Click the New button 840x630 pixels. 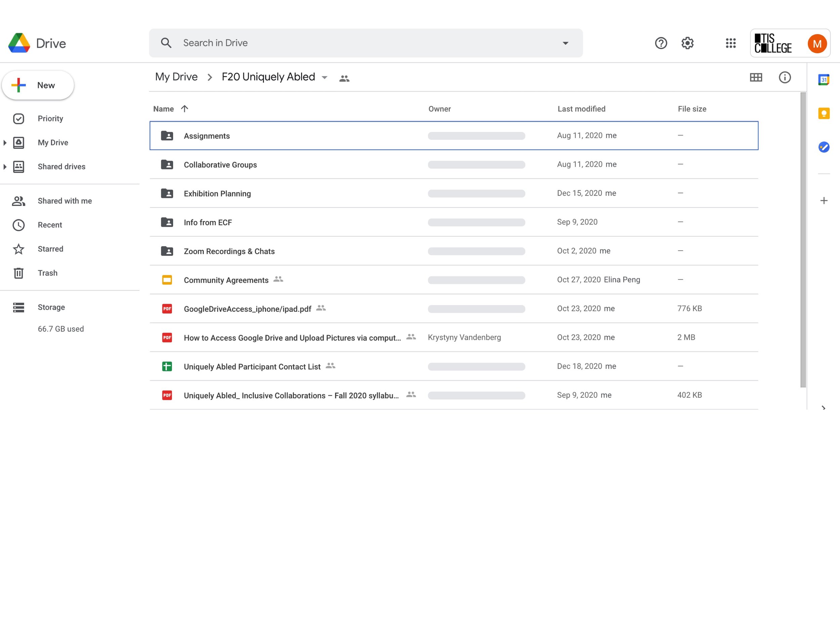(38, 85)
